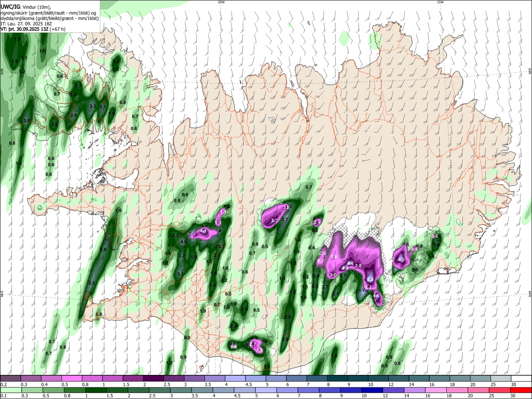Screen dimensions: 532x399
Task: Select the white top-row swatch after 30
Action: point(521,379)
